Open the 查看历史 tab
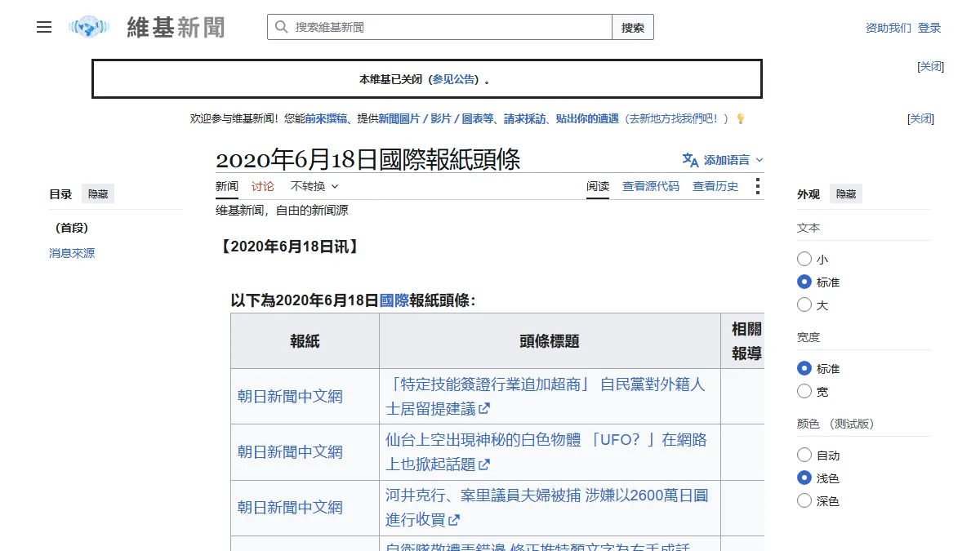Image resolution: width=980 pixels, height=551 pixels. click(715, 186)
